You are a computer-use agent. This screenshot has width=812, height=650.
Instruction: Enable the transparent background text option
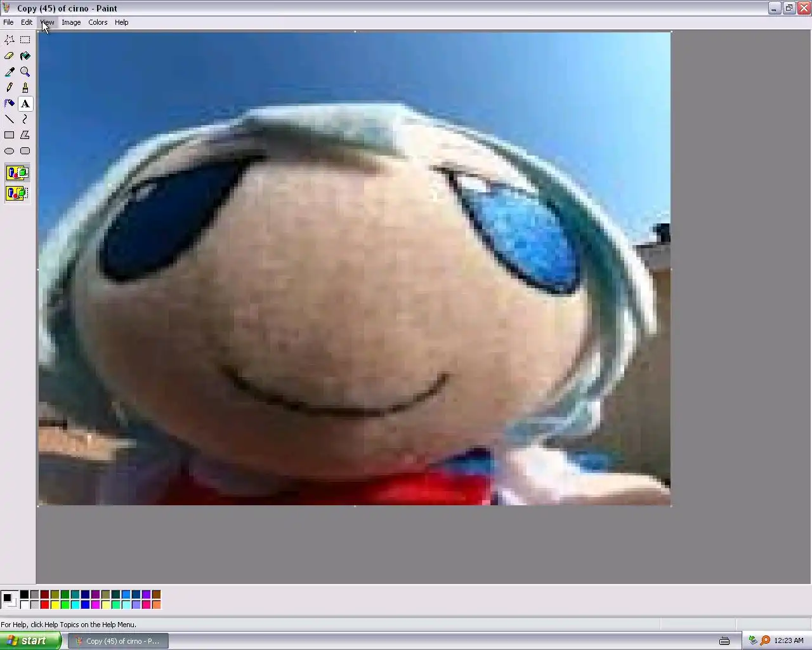click(17, 193)
